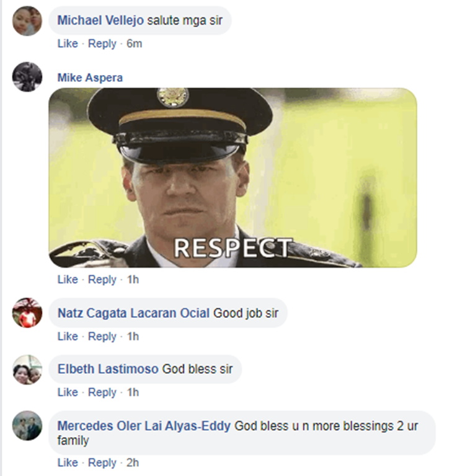Like the 'Good job sir' comment
This screenshot has height=476, width=465.
[68, 337]
